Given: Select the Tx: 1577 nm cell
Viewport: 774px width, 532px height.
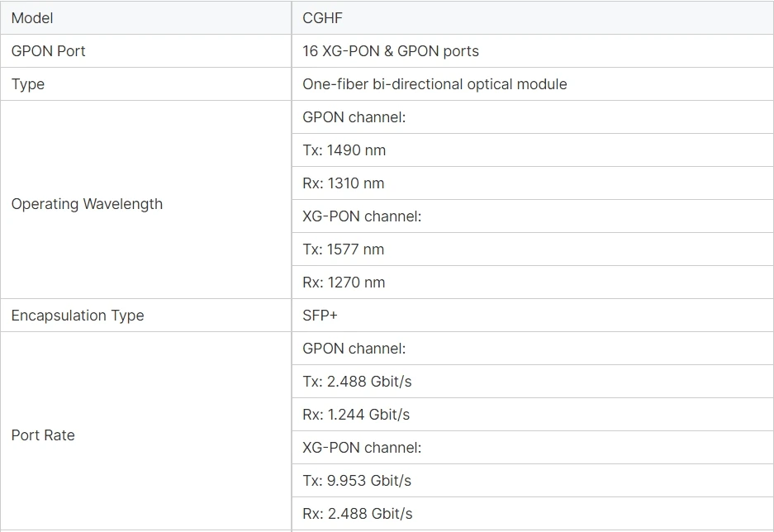Looking at the screenshot, I should click(344, 249).
